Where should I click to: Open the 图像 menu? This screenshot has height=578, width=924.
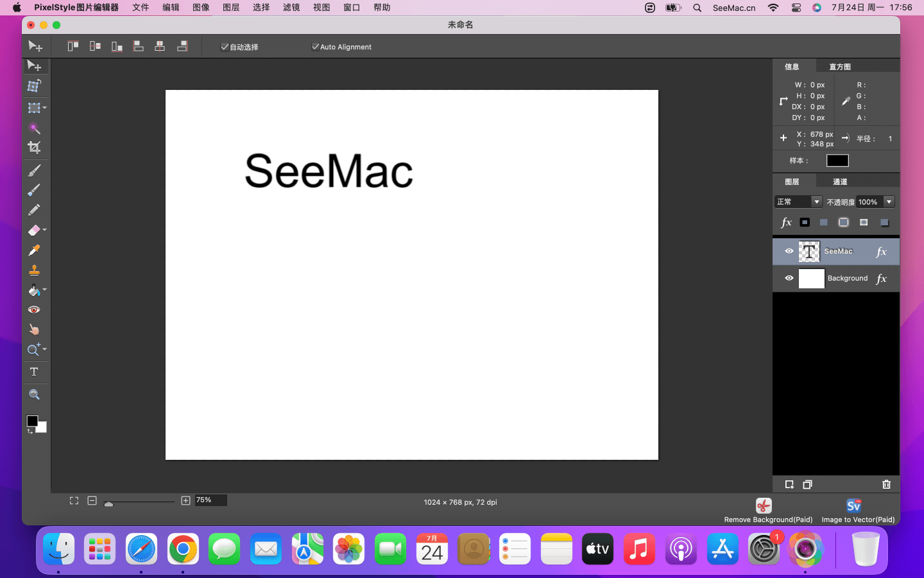[201, 8]
